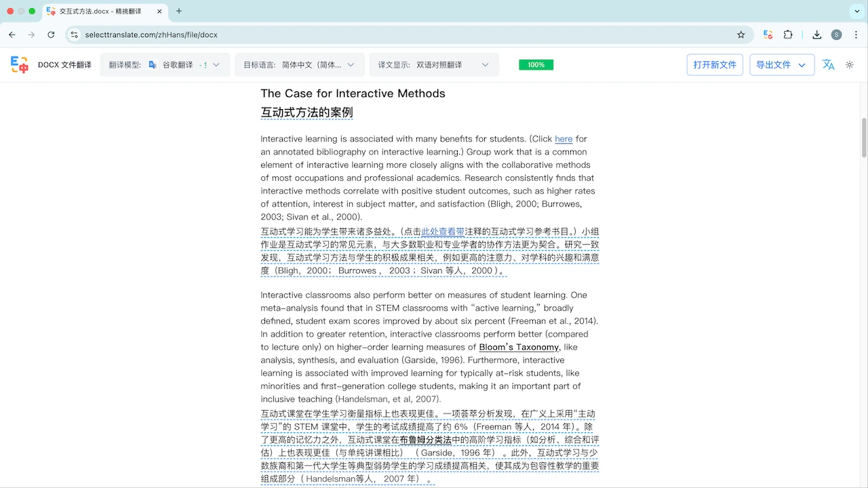Image resolution: width=868 pixels, height=488 pixels.
Task: Bookmark this page with the star icon
Action: pyautogui.click(x=741, y=35)
